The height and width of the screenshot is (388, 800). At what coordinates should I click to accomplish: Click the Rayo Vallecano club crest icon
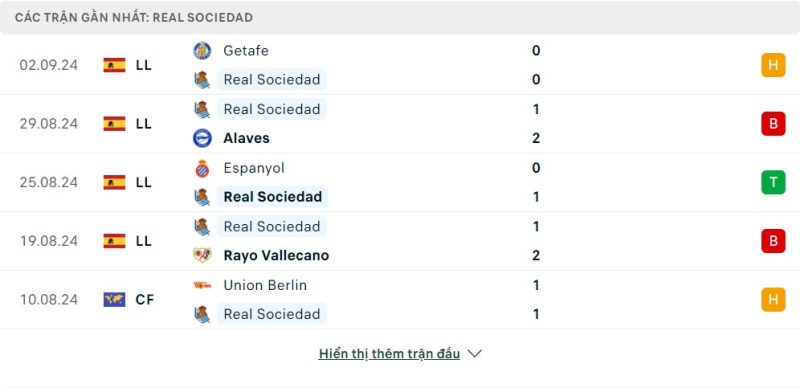(x=202, y=255)
